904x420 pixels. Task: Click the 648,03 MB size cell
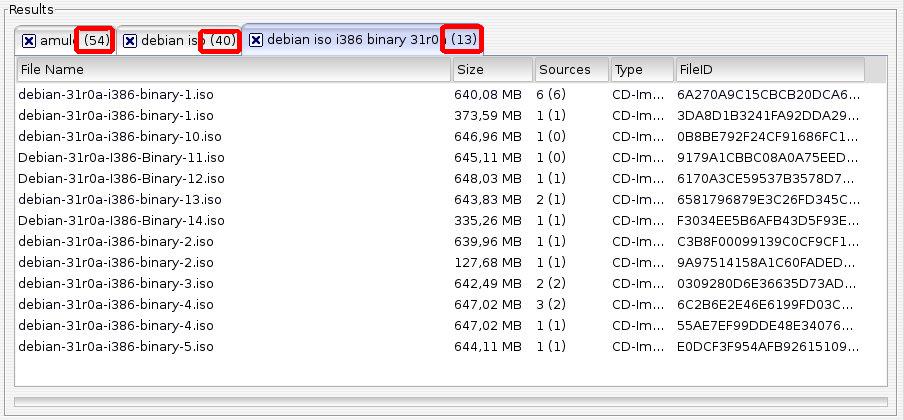488,179
